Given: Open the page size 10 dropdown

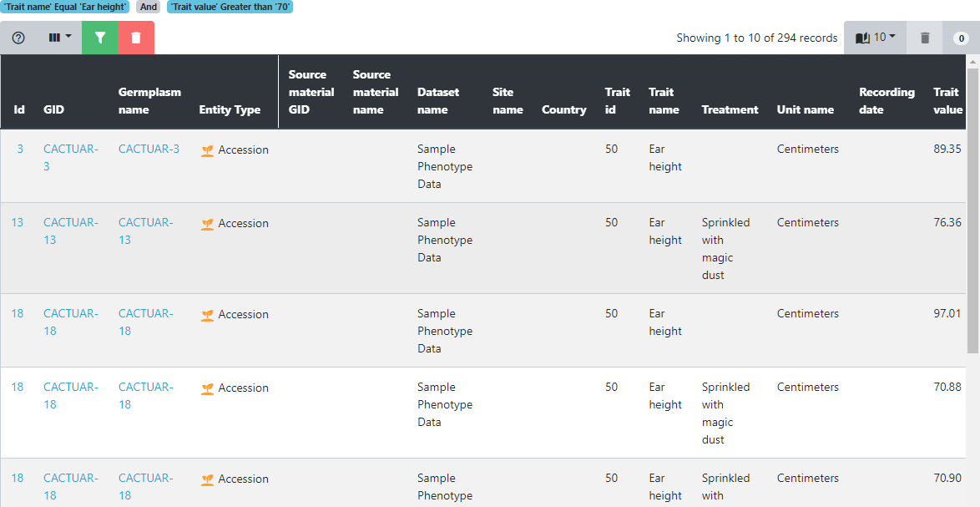Looking at the screenshot, I should coord(875,38).
